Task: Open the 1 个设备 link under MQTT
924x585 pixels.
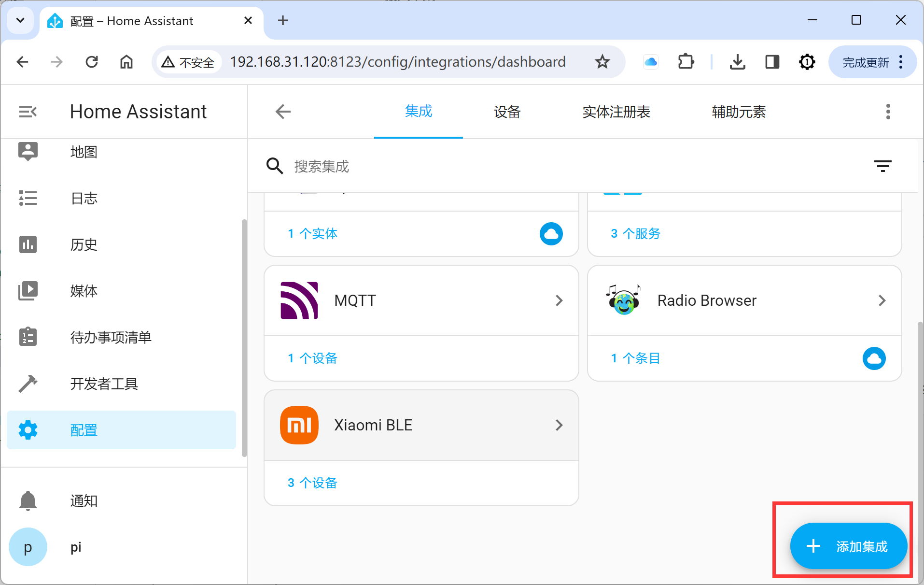Action: click(x=312, y=358)
